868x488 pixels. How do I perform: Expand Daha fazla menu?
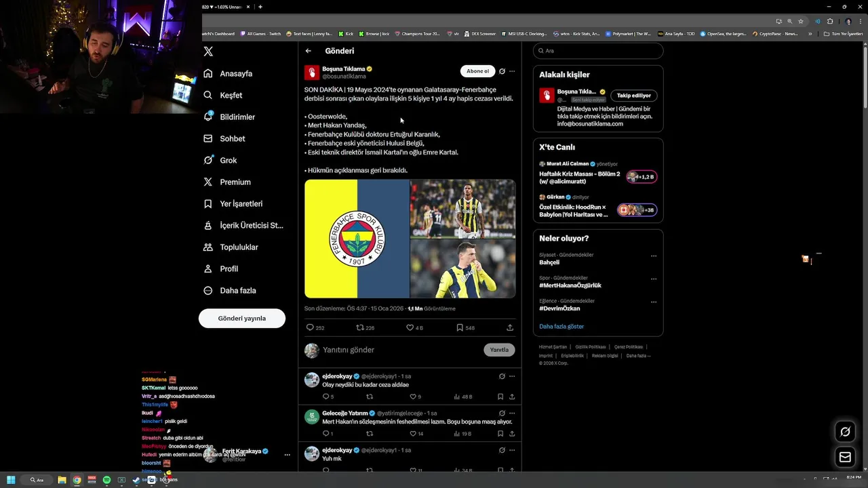230,290
